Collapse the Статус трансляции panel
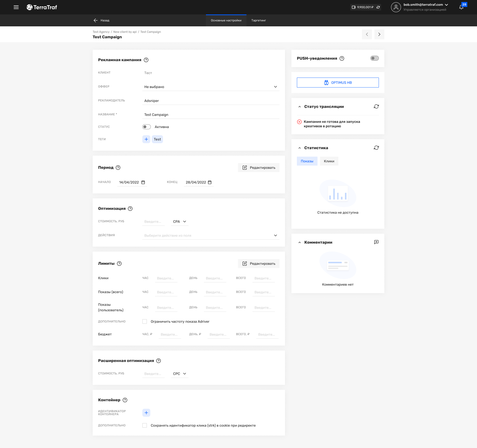Screen dimensions: 477x448 coord(300,107)
